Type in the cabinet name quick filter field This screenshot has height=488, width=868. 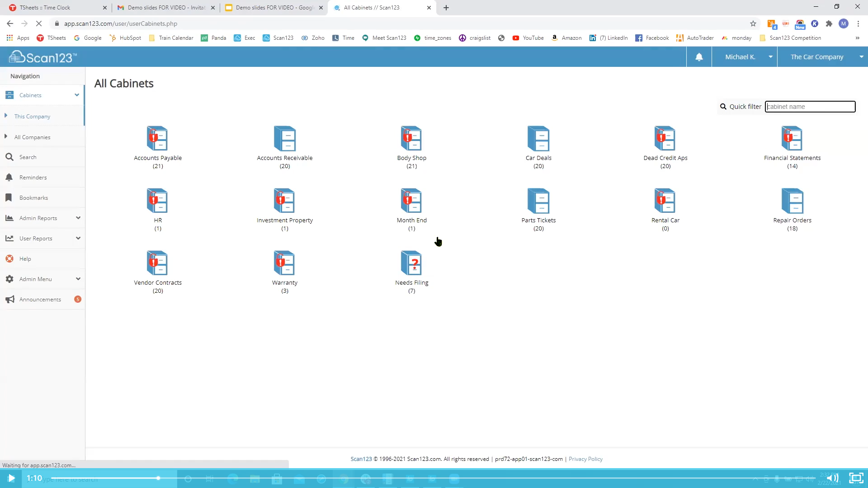pos(810,107)
